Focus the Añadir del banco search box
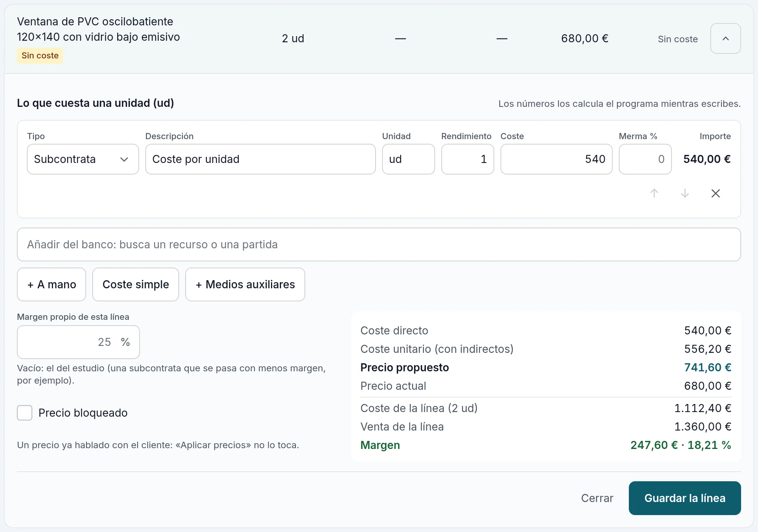The width and height of the screenshot is (758, 532). point(379,244)
